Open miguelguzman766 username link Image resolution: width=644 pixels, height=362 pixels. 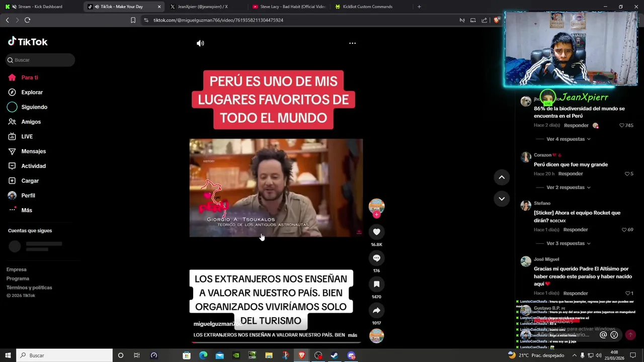click(218, 324)
